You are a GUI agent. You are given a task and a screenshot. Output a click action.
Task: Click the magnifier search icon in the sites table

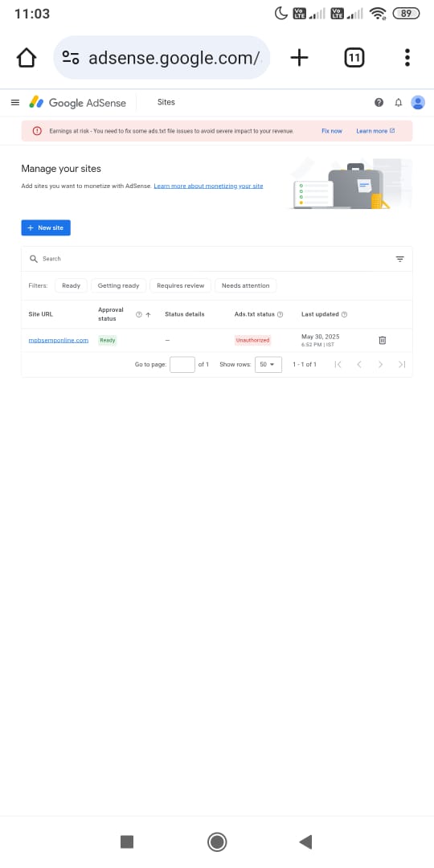(x=34, y=259)
